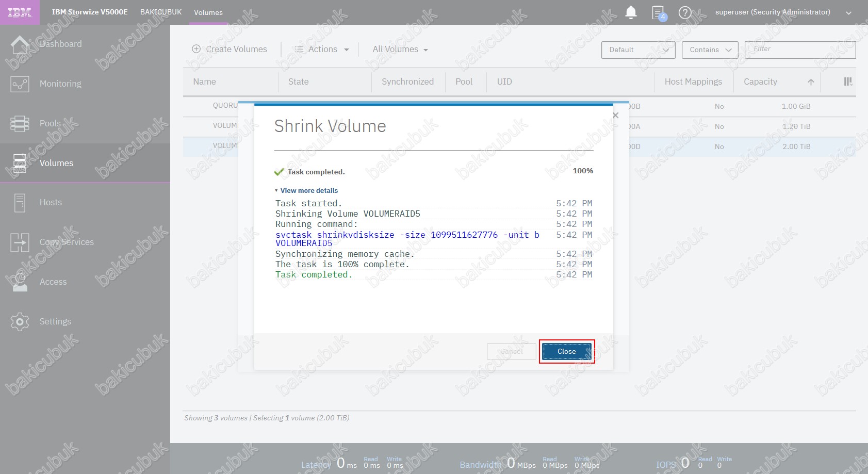The image size is (868, 474).
Task: Click the Monitoring graph icon
Action: (x=20, y=84)
